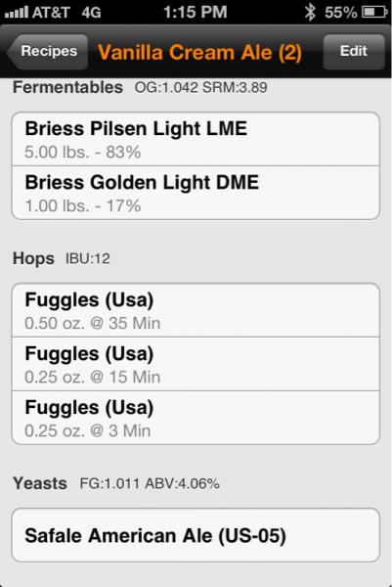
Task: Tap the OG:1.042 SRM:3.89 stats text
Action: [200, 88]
